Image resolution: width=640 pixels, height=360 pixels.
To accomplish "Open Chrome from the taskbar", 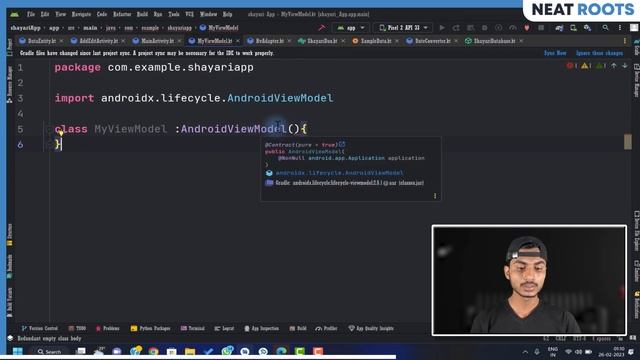I will pos(153,351).
